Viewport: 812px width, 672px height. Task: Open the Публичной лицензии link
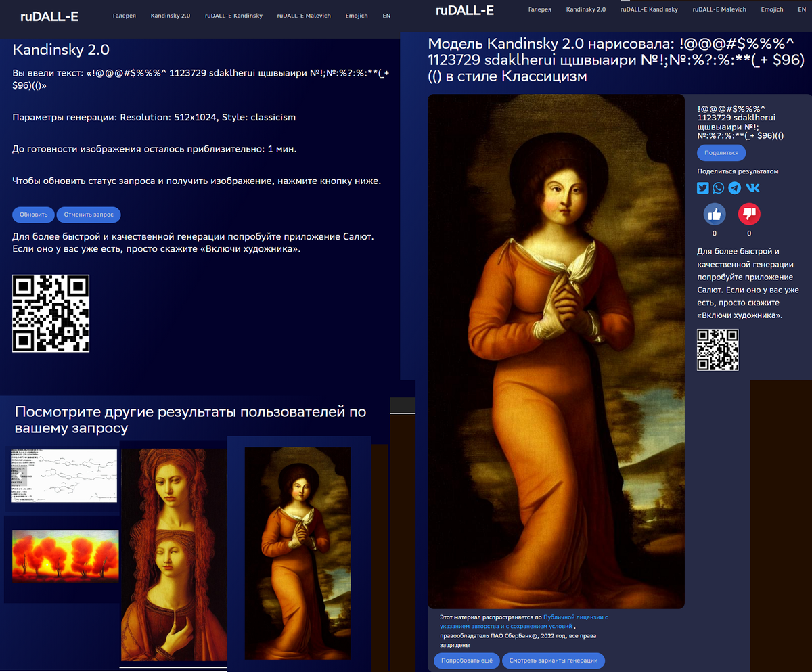coord(524,622)
